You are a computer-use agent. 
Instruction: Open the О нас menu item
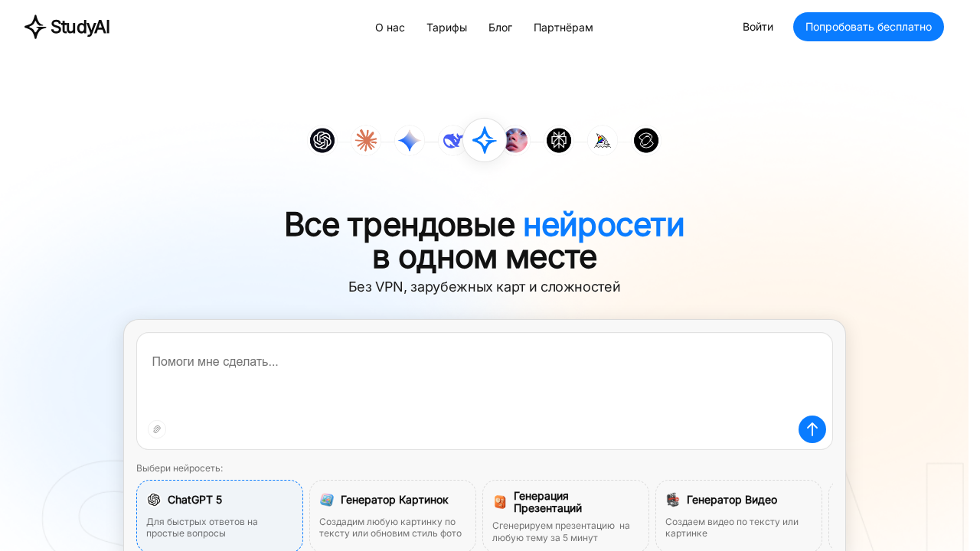[390, 28]
